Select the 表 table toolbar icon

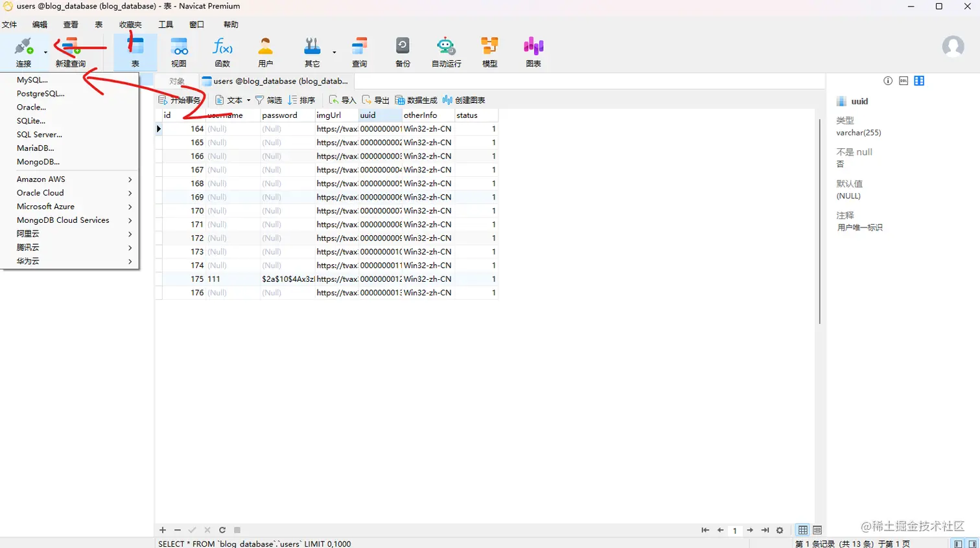point(135,52)
